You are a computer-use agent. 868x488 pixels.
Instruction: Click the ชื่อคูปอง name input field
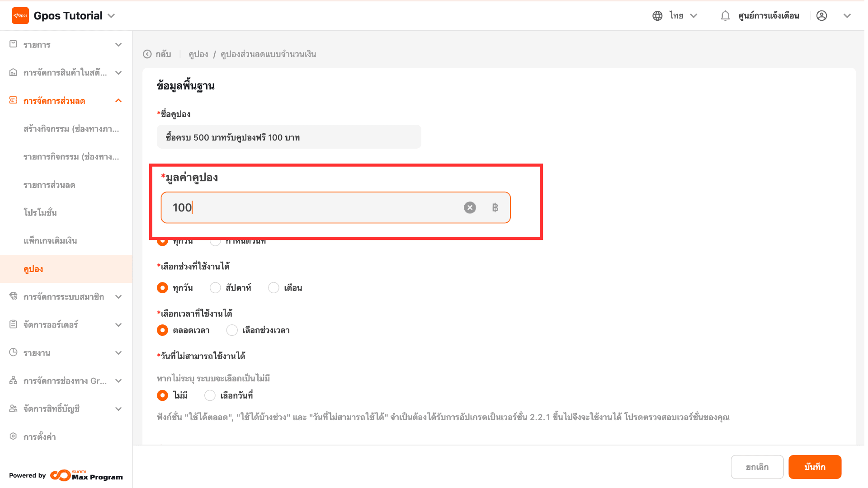[x=289, y=137]
